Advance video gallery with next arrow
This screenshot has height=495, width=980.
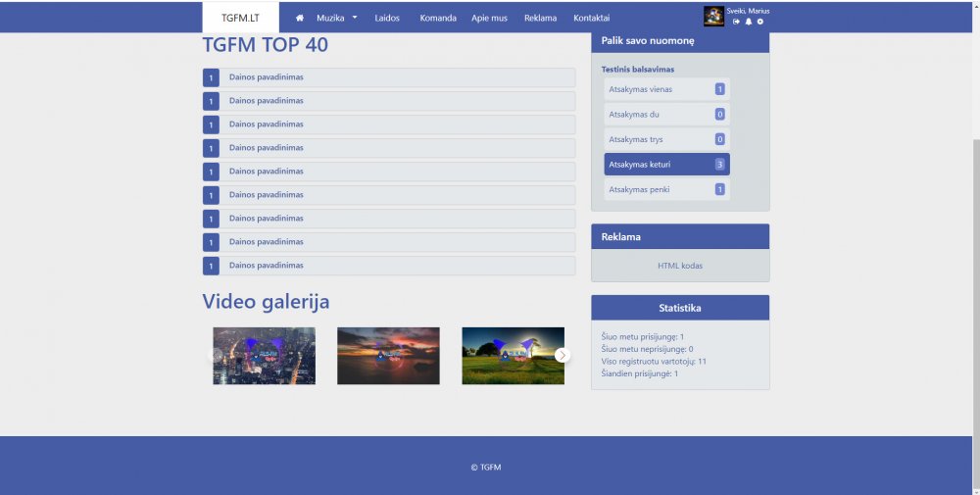point(563,355)
